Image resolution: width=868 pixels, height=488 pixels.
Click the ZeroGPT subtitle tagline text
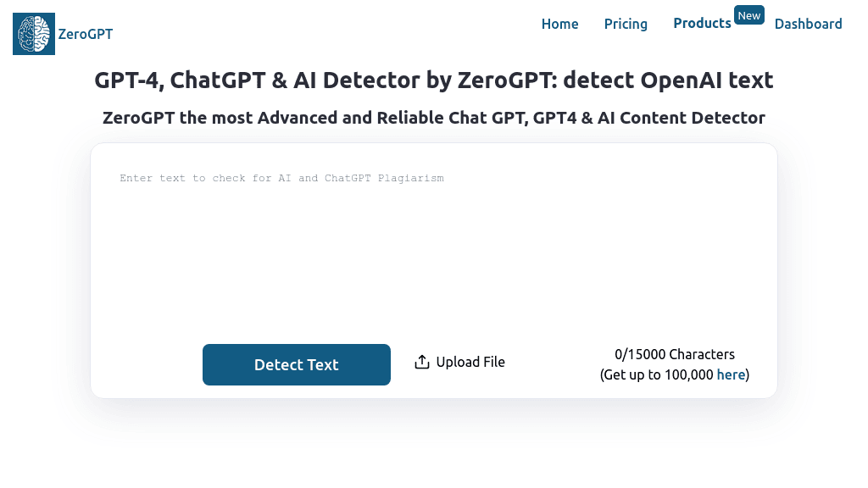[x=434, y=118]
